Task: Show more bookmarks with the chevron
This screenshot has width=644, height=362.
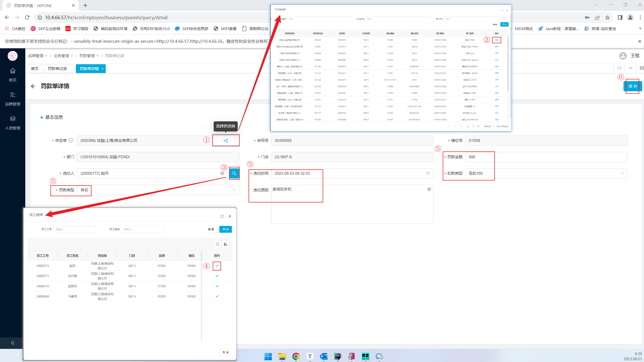Action: (x=640, y=29)
